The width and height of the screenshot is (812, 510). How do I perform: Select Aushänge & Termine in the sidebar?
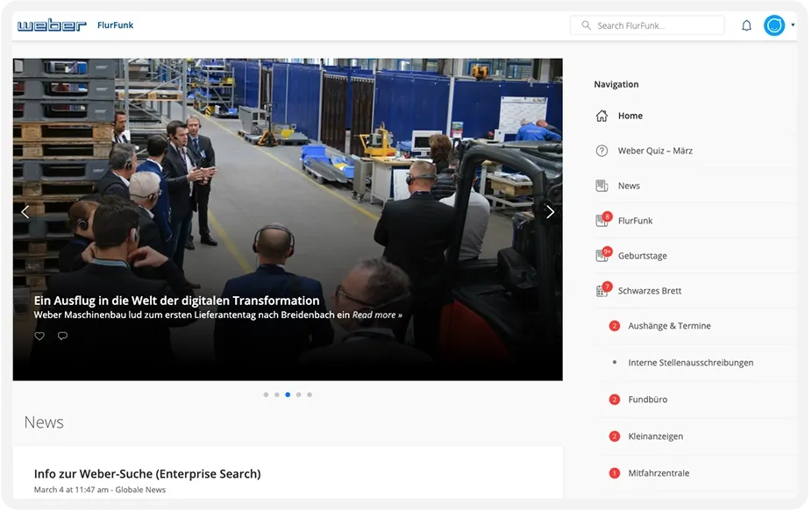[x=670, y=325]
